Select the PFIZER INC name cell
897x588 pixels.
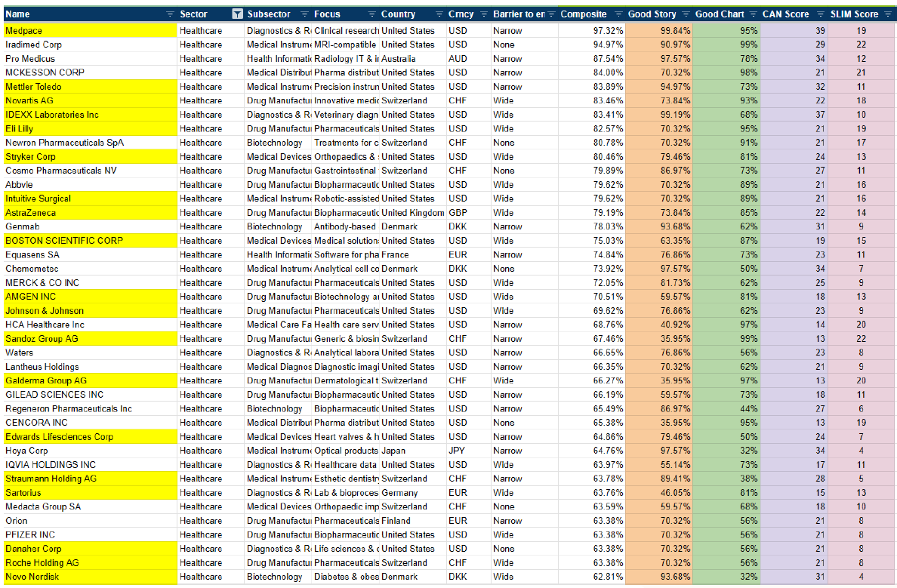click(x=91, y=535)
